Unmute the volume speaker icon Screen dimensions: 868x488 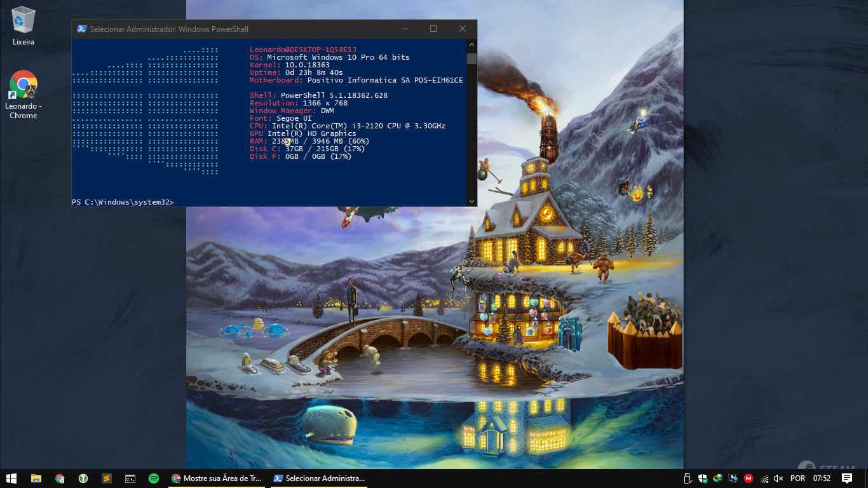click(x=778, y=478)
